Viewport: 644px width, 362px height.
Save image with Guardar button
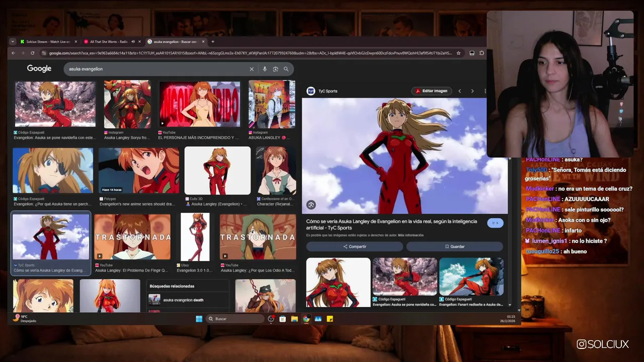[x=455, y=246]
